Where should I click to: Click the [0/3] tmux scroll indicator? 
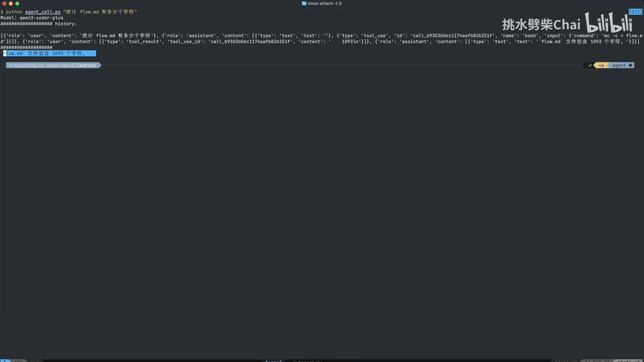pos(635,12)
